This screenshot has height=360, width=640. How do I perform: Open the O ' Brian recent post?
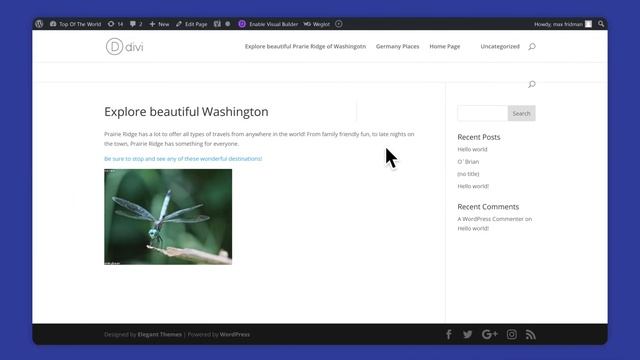coord(468,162)
